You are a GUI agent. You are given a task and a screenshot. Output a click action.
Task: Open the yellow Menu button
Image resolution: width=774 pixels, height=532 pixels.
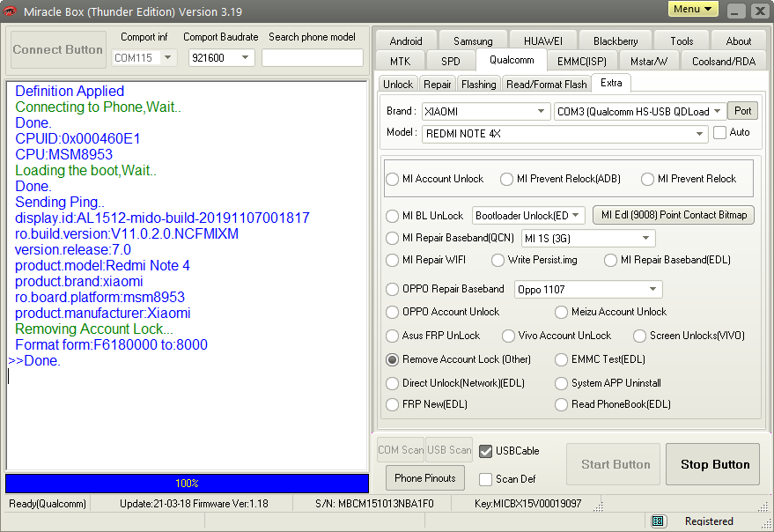[693, 10]
